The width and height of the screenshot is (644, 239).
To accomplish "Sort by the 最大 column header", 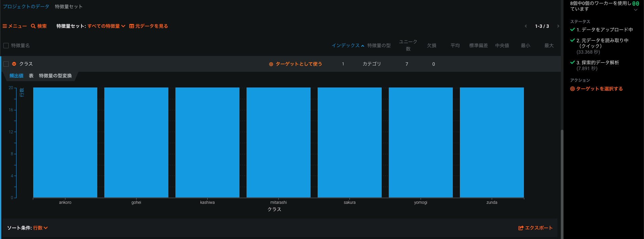I will (x=549, y=46).
